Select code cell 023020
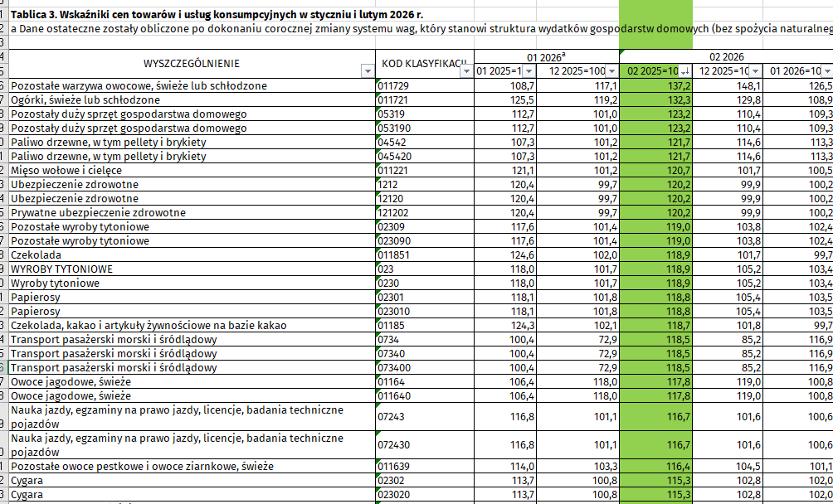The image size is (833, 504). click(425, 494)
